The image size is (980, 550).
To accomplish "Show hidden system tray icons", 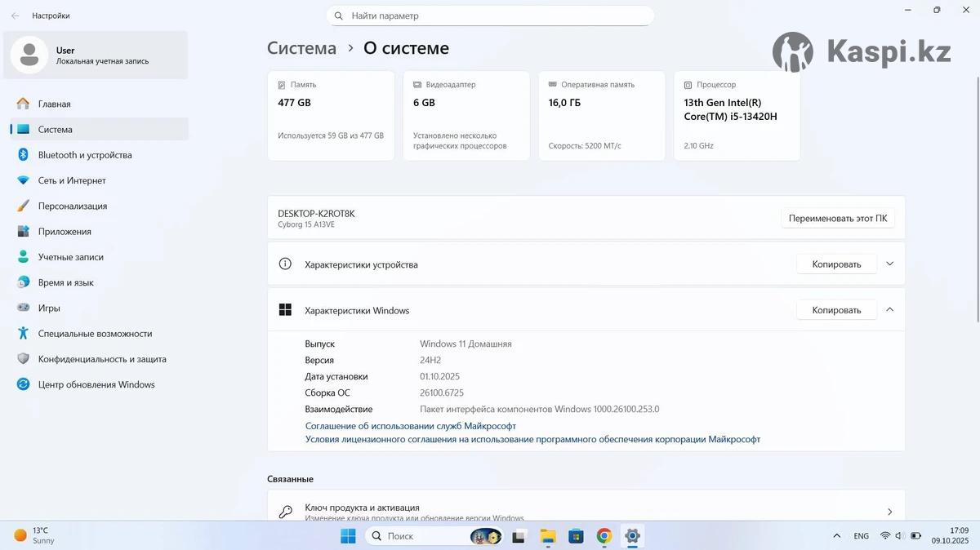I will coord(836,536).
